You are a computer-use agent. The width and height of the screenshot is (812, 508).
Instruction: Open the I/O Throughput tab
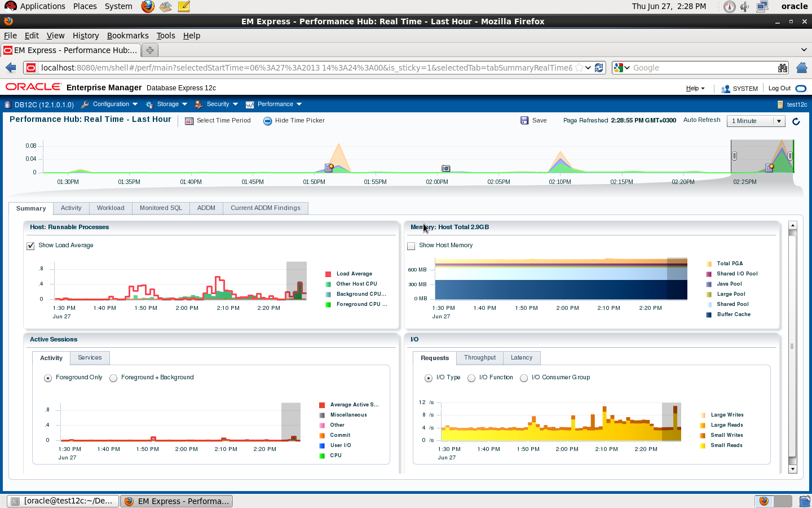[480, 358]
